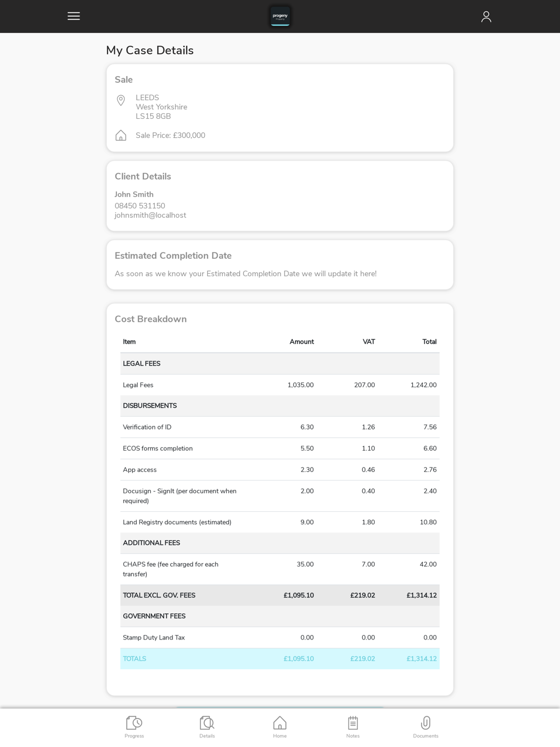Click the location pin icon

[x=121, y=101]
